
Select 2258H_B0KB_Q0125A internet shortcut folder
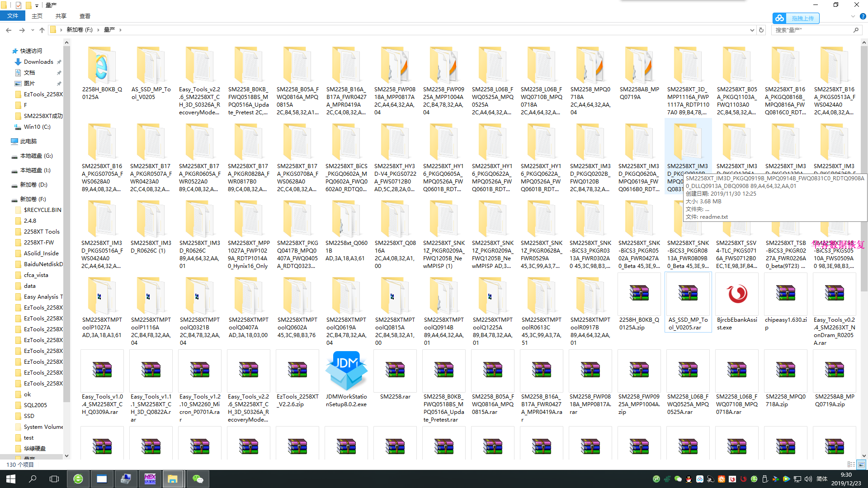[x=102, y=66]
